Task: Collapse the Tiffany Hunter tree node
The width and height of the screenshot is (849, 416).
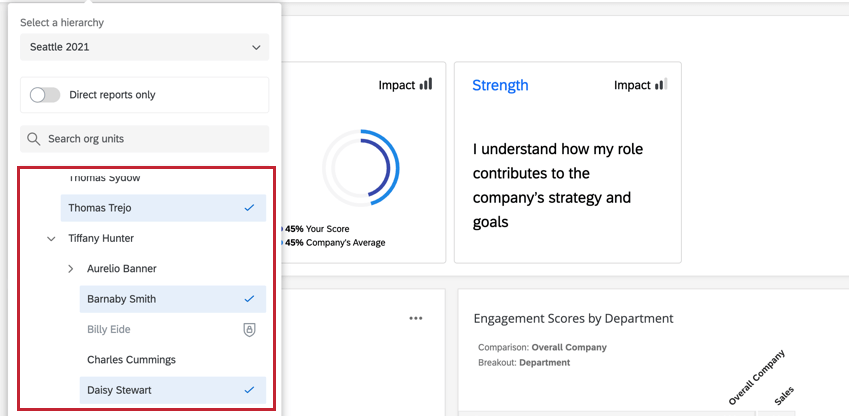Action: click(x=51, y=239)
